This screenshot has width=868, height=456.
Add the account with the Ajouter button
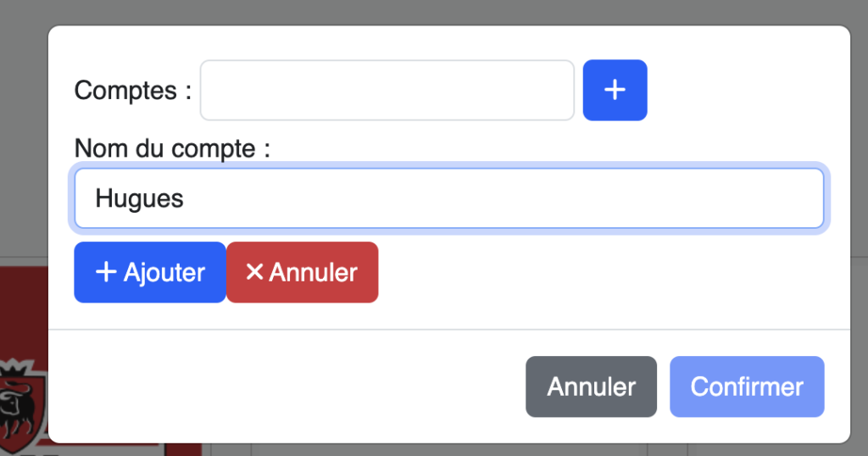click(150, 272)
